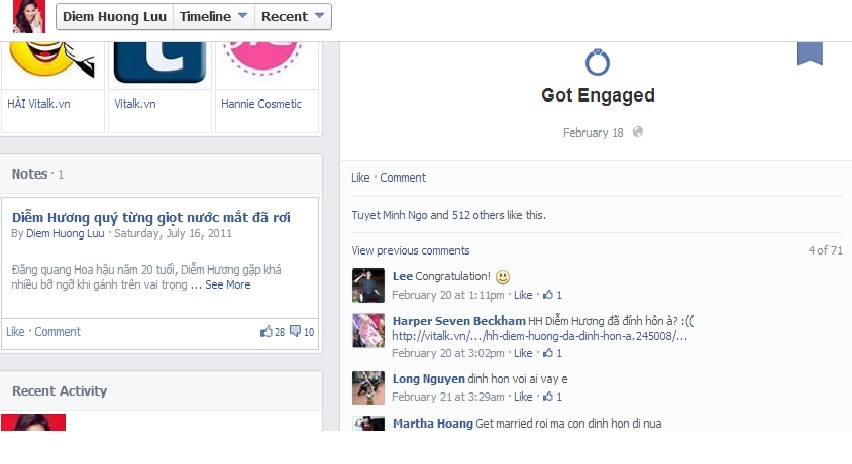852x464 pixels.
Task: Open the Hannie Cosmetic pink logo
Action: [263, 59]
